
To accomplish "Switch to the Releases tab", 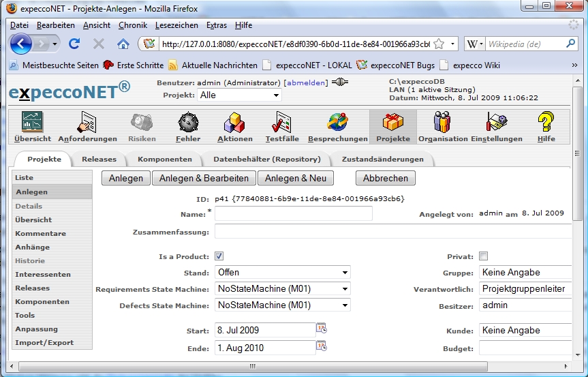I will click(x=99, y=160).
